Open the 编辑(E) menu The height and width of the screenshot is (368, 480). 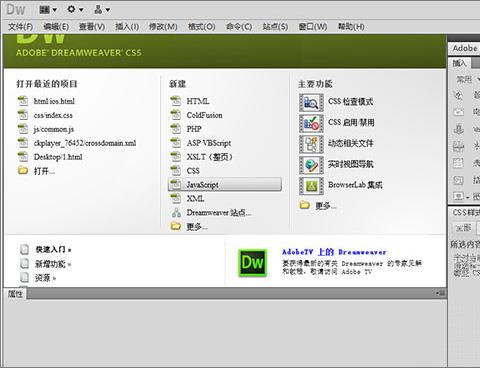(56, 27)
